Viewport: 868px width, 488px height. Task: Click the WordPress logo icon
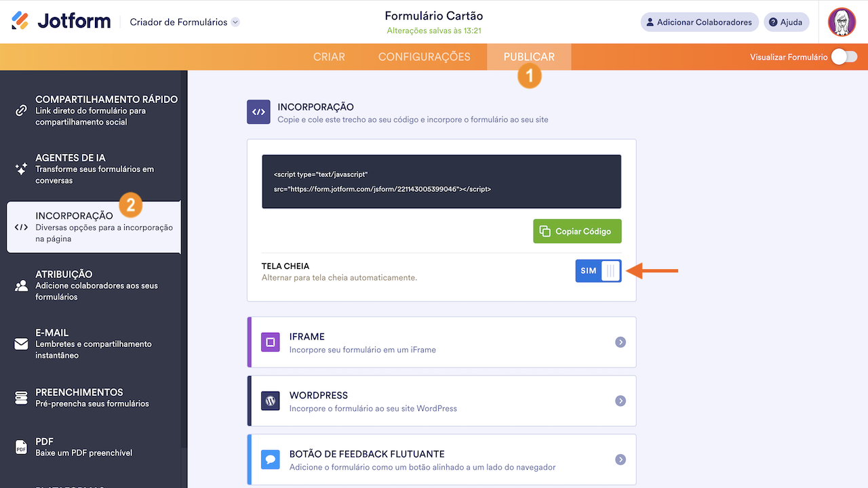271,401
